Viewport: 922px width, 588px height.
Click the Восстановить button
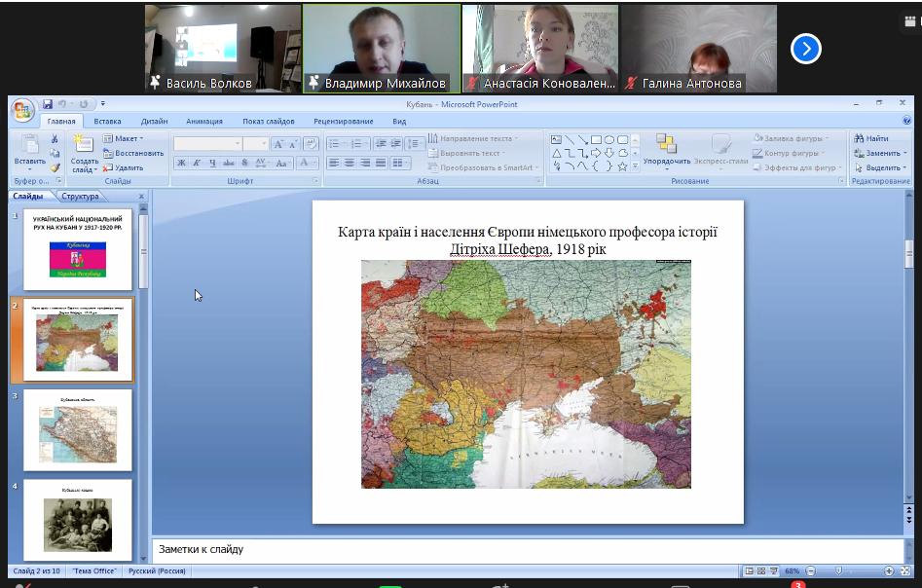pos(133,153)
